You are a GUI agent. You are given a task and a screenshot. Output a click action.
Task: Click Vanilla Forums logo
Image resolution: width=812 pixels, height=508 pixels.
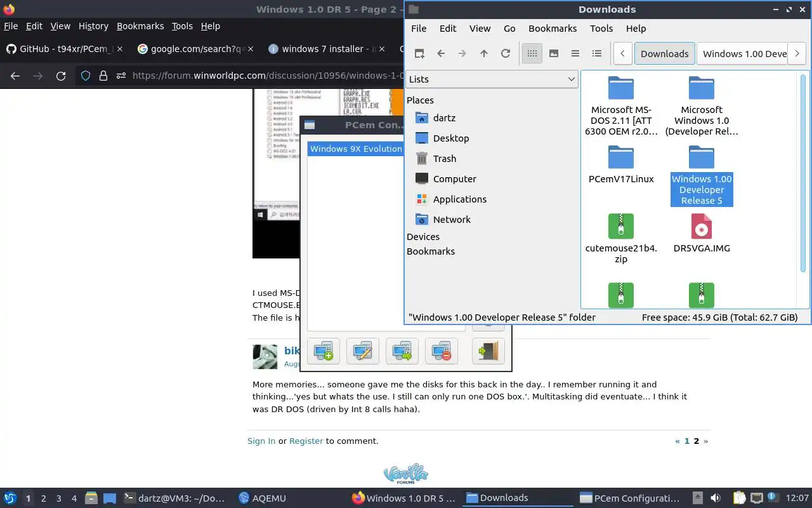tap(406, 474)
